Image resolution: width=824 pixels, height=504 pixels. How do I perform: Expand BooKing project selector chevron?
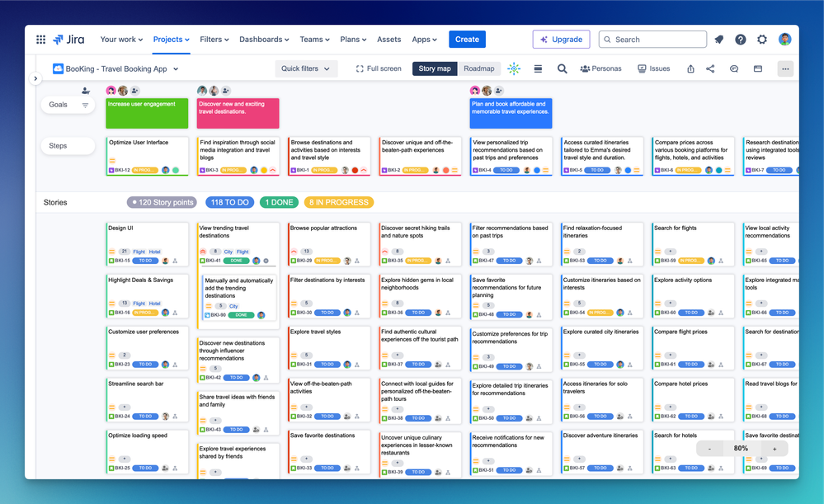coord(176,68)
